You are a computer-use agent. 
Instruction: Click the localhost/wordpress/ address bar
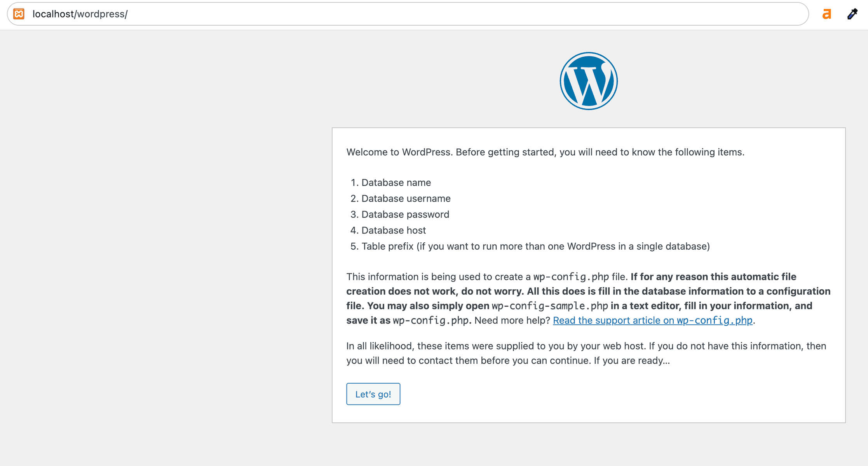[408, 14]
